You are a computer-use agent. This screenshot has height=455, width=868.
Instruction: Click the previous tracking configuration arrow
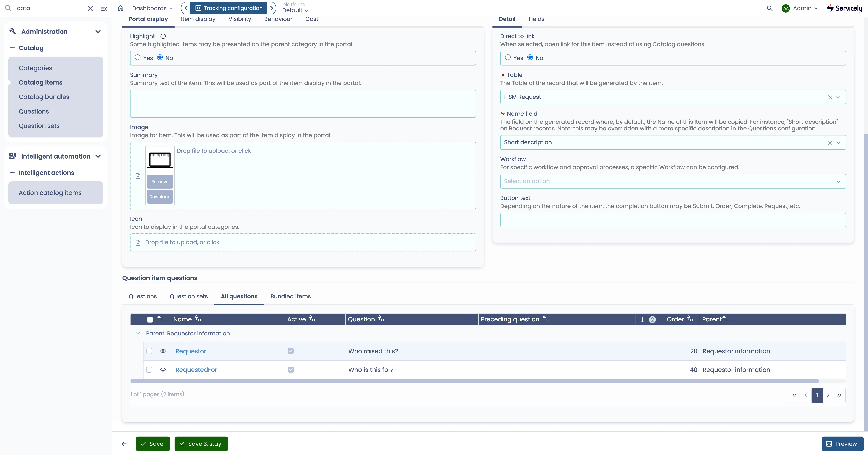click(186, 8)
